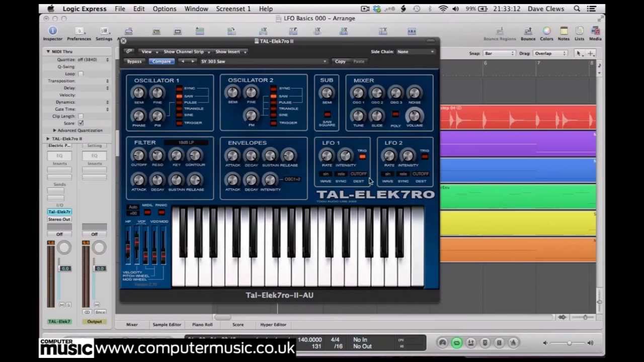Click the plugin Copy button
Image resolution: width=644 pixels, height=362 pixels.
pos(341,61)
